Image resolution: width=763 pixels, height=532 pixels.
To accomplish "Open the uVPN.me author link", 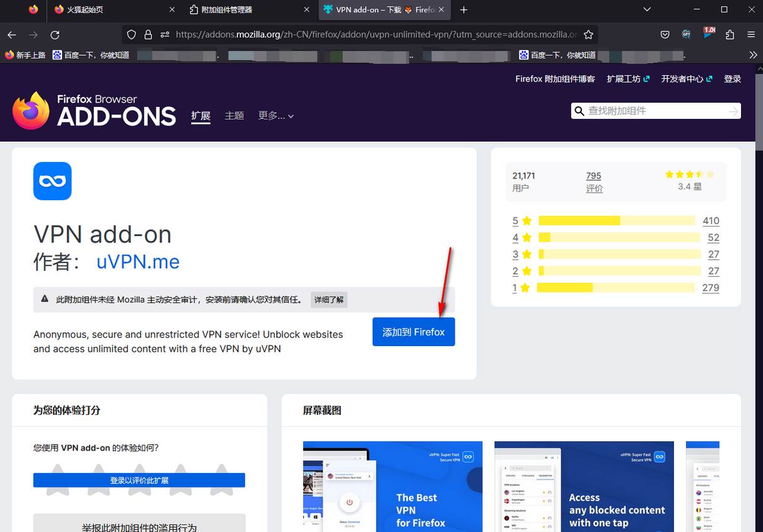I will tap(138, 262).
